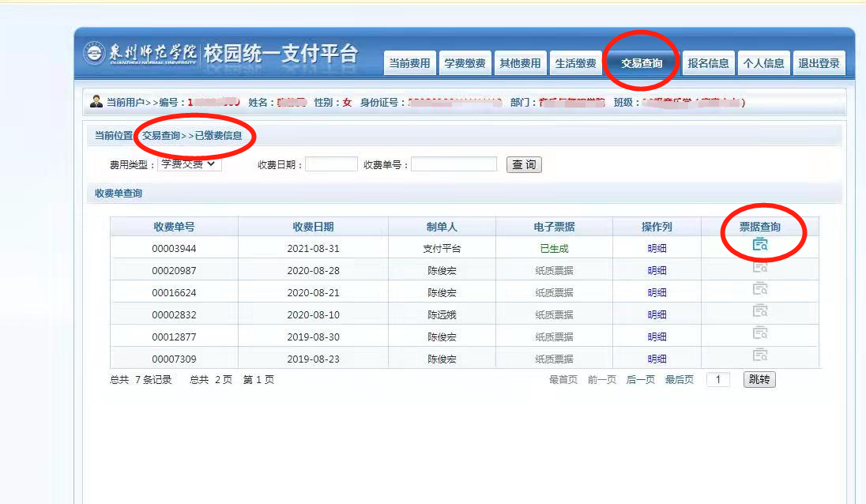Expand the 费用类型 dropdown

coord(190,164)
